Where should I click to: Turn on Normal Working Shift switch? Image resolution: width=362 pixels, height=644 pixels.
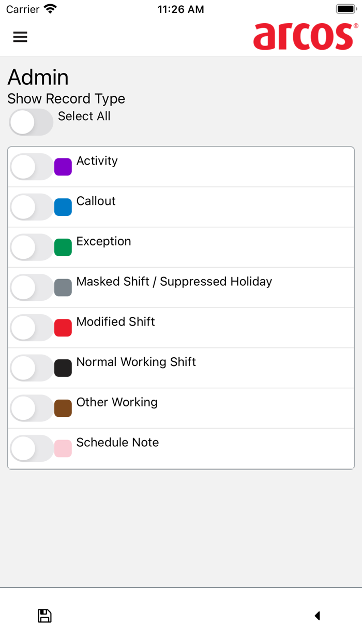pos(31,368)
